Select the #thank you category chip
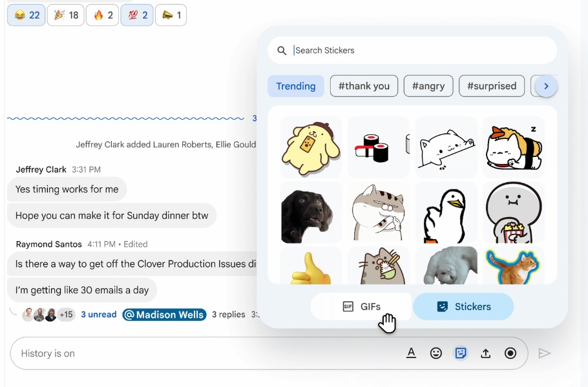Viewport: 588px width, 387px height. [364, 86]
